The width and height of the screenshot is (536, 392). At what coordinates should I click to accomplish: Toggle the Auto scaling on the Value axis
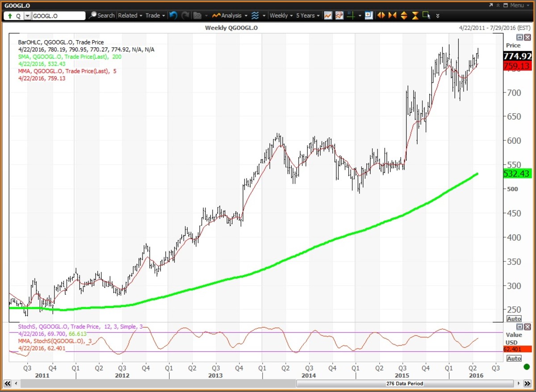pyautogui.click(x=514, y=358)
